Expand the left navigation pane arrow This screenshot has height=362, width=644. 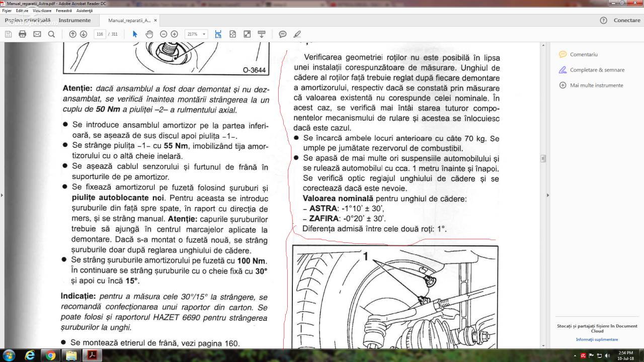pos(2,195)
